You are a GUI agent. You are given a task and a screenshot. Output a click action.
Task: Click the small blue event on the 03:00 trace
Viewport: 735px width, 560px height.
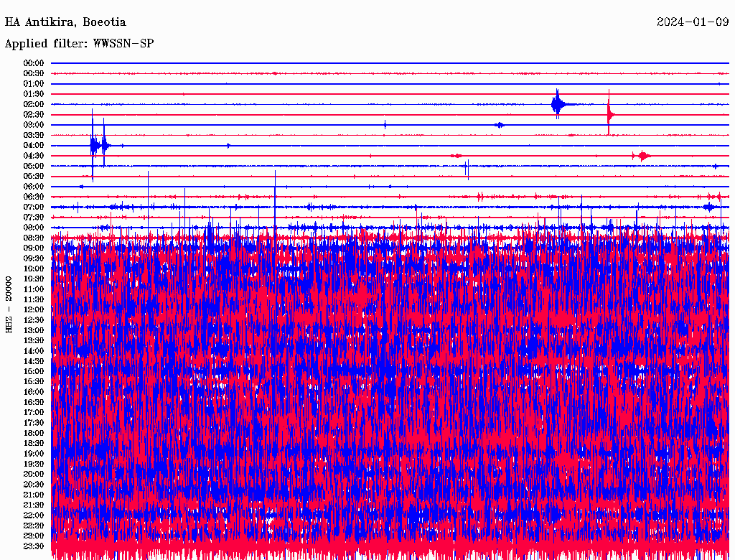500,125
